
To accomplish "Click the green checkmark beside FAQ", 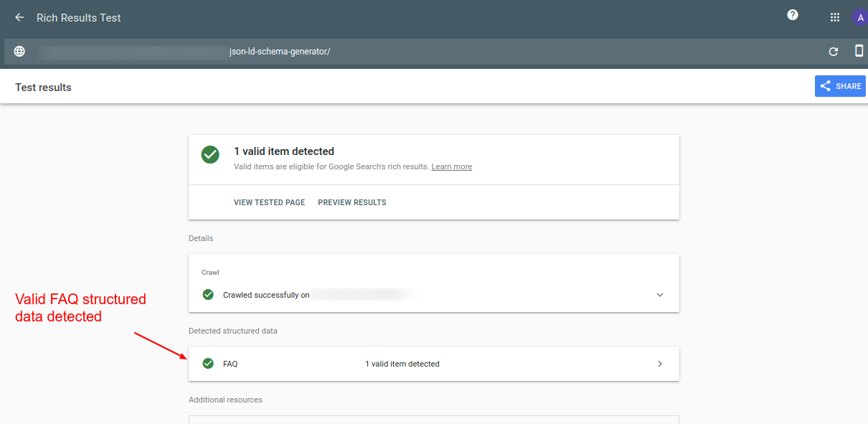I will click(x=208, y=364).
